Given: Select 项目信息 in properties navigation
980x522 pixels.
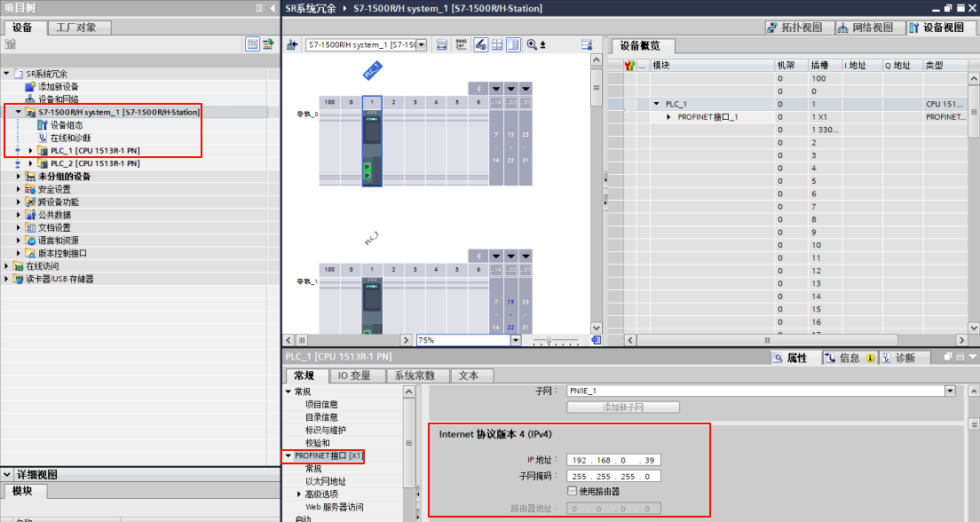Looking at the screenshot, I should [321, 404].
